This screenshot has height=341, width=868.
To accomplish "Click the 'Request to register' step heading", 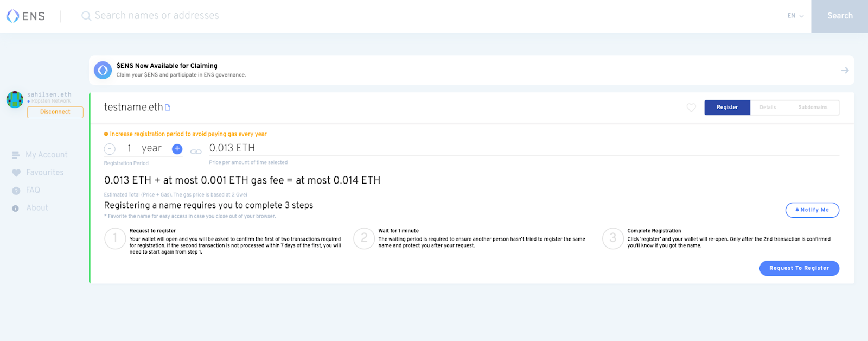I will coord(152,231).
